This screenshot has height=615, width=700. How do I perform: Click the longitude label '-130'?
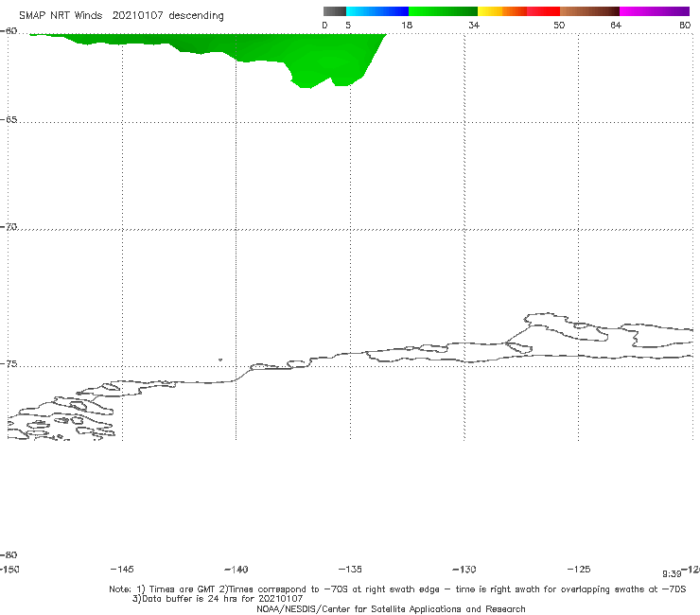pos(464,570)
